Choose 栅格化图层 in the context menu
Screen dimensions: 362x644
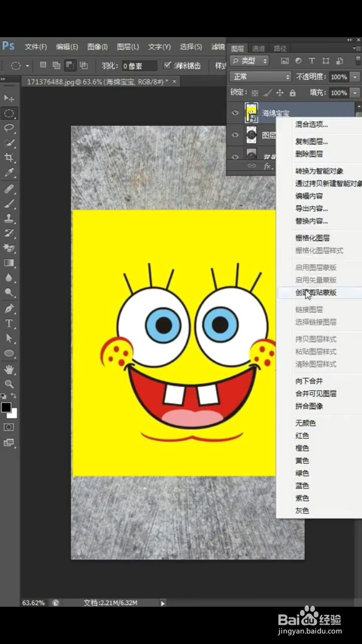tap(313, 238)
